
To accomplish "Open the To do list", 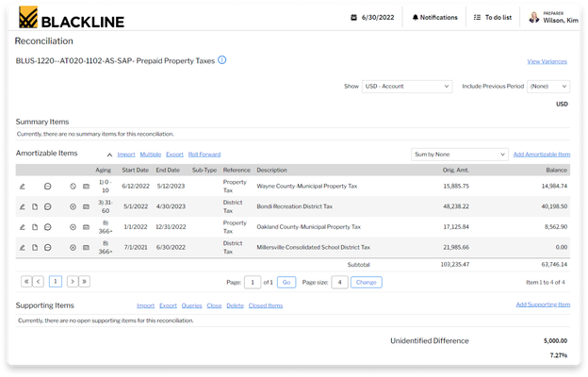I will point(492,17).
